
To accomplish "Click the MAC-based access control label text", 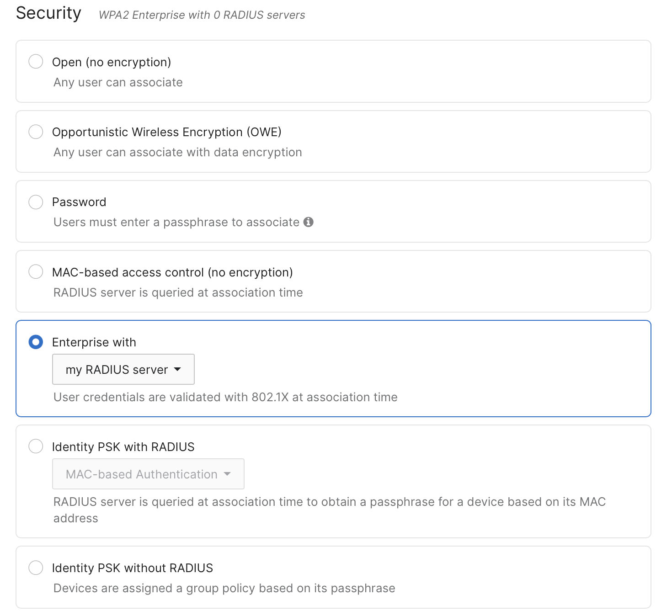I will click(172, 272).
